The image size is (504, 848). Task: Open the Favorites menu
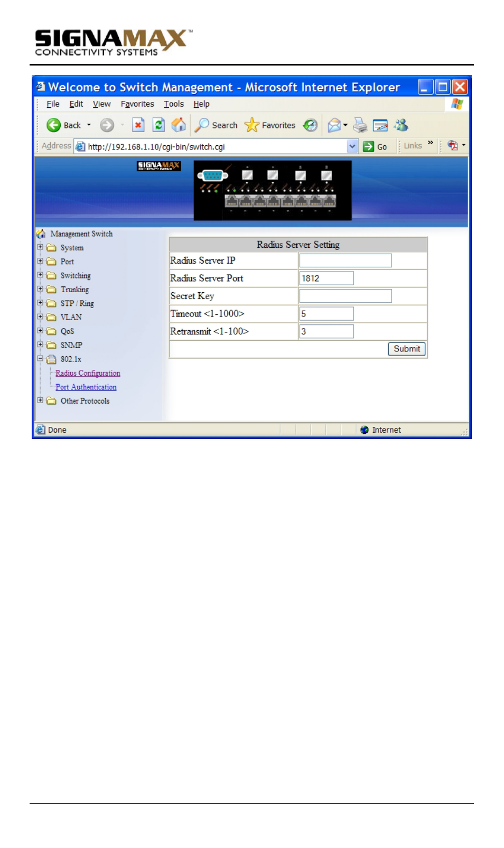point(137,104)
